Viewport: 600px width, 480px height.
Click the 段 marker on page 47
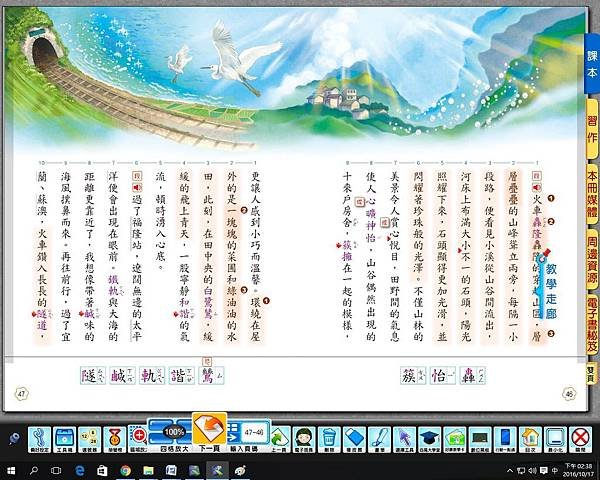click(137, 176)
